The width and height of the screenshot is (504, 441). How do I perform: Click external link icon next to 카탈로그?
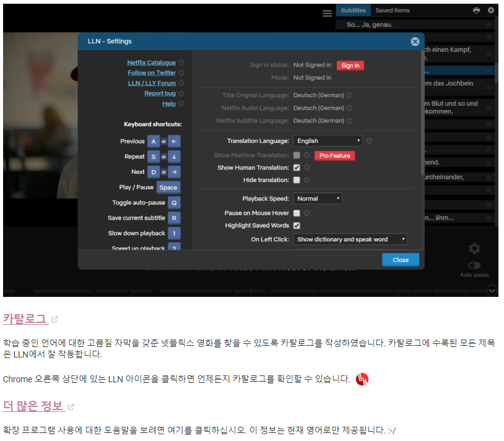point(54,320)
